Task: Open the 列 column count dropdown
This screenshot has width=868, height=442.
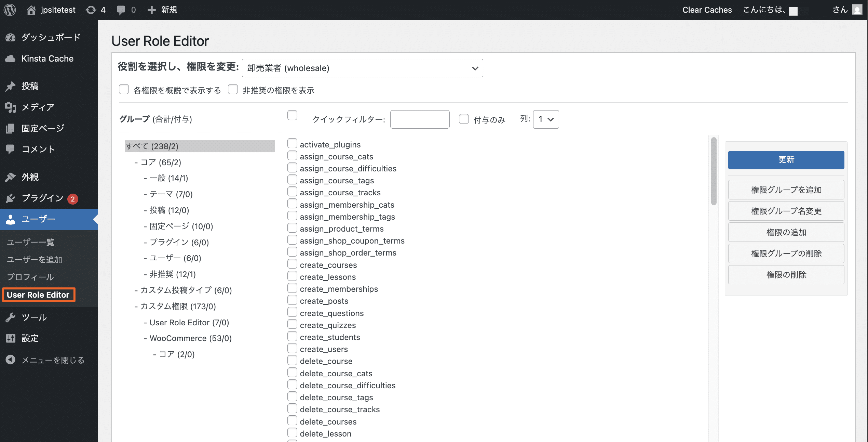Action: tap(546, 119)
